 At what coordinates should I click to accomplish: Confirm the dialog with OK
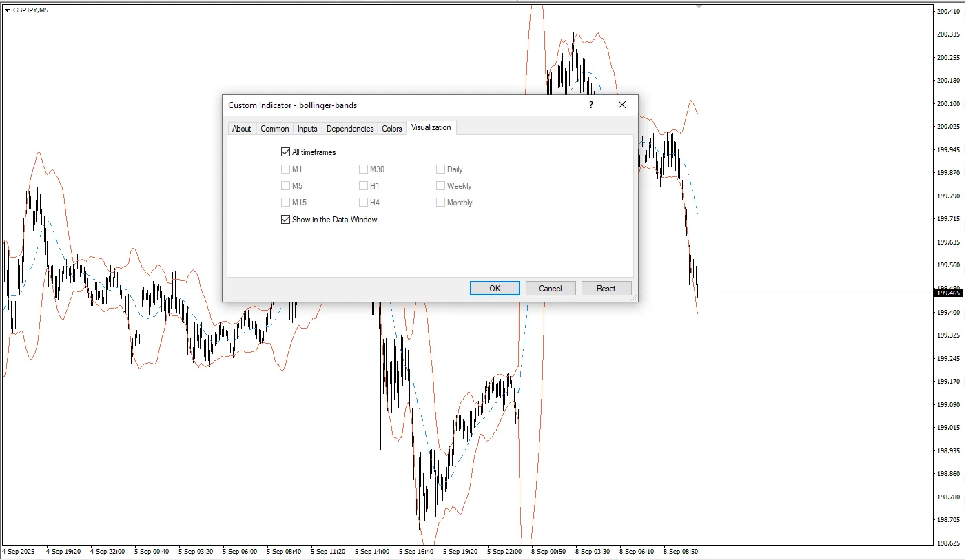pos(495,289)
